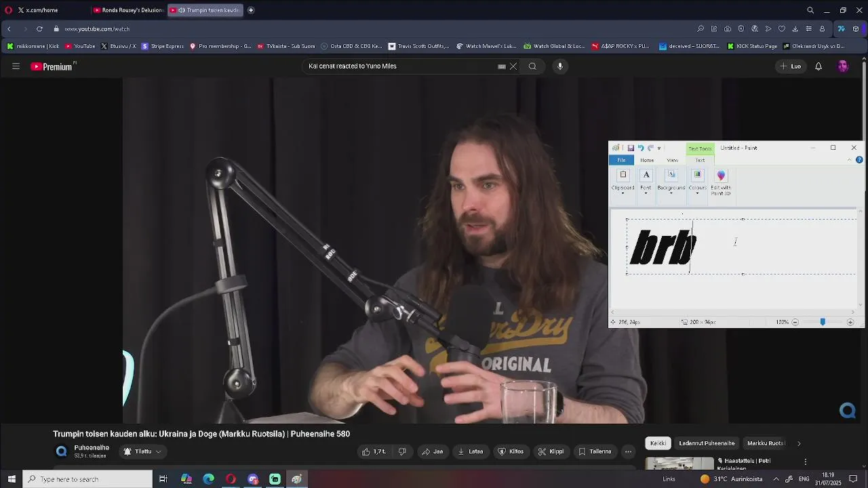The image size is (868, 488).
Task: Click the Klippi clip button
Action: (x=551, y=451)
